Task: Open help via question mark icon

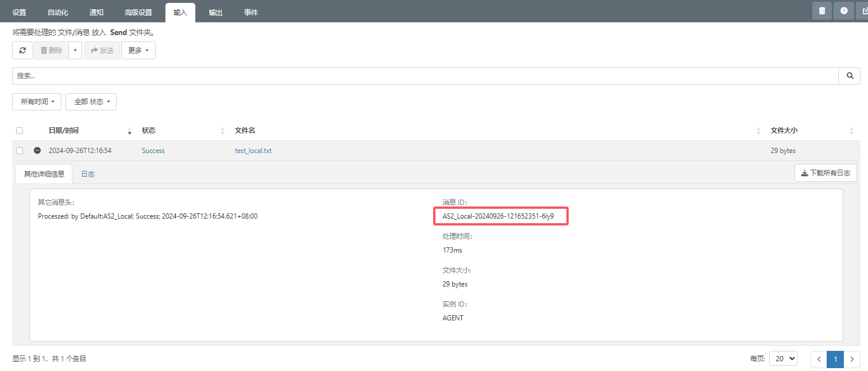Action: click(844, 10)
